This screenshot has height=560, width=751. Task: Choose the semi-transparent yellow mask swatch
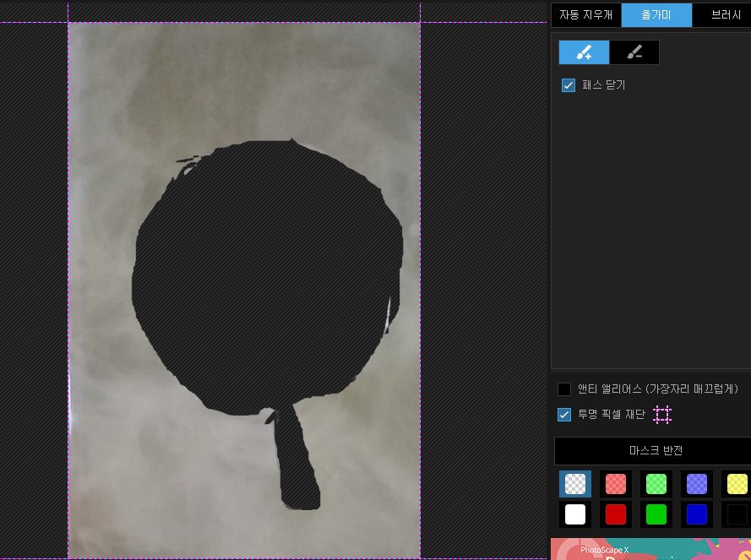click(737, 484)
